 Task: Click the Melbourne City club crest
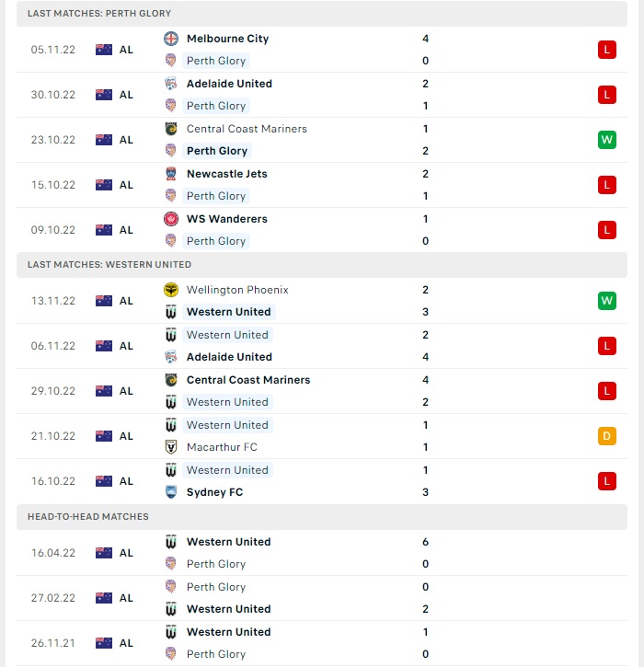tap(171, 39)
